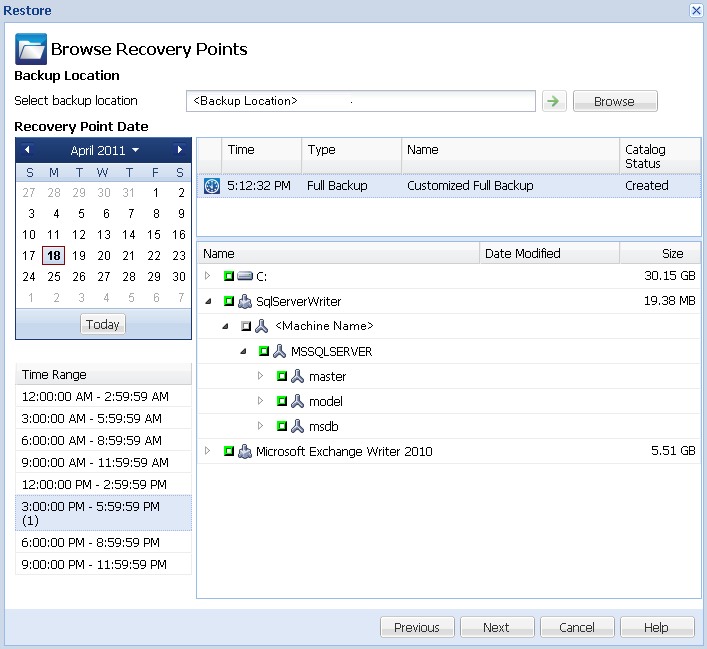The height and width of the screenshot is (649, 707).
Task: Toggle the Microsoft Exchange Writer 2010 checkbox
Action: click(x=229, y=452)
